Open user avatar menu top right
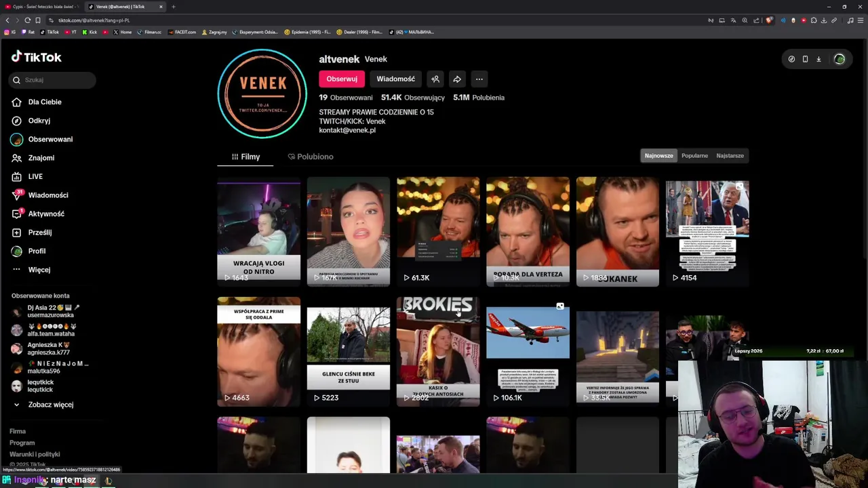The image size is (868, 488). point(840,59)
